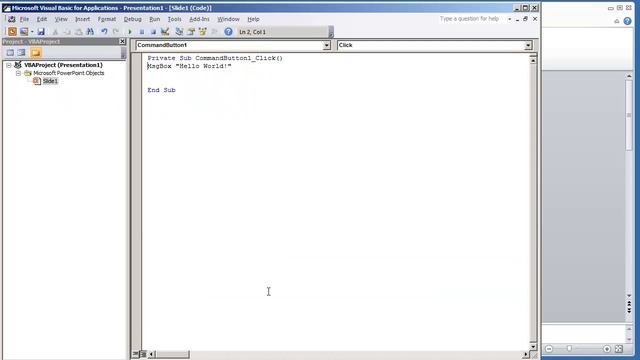The image size is (640, 360).
Task: Undo the last action with the toolbar arrow
Action: click(104, 31)
